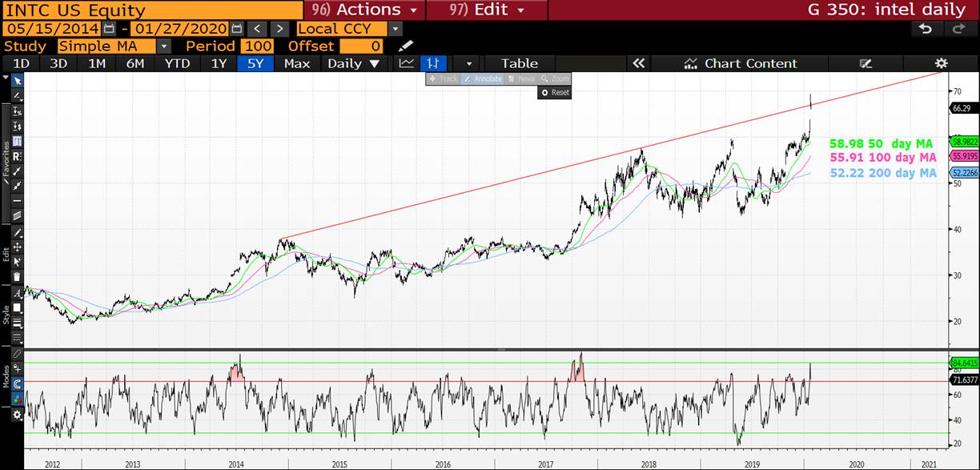The height and width of the screenshot is (470, 980).
Task: Select the bar chart type icon
Action: coord(432,63)
